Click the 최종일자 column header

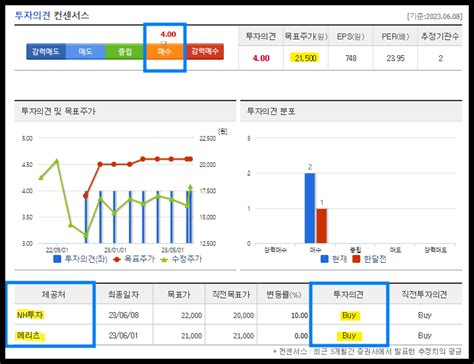[x=123, y=295]
